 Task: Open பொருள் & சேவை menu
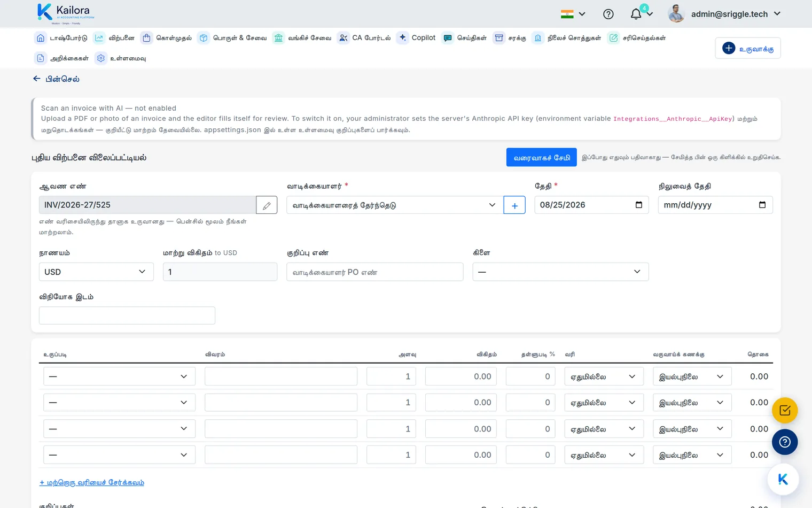pos(232,38)
